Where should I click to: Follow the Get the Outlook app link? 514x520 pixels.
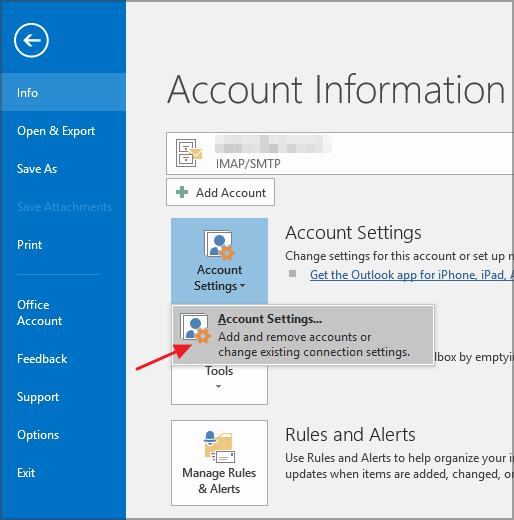coord(412,275)
